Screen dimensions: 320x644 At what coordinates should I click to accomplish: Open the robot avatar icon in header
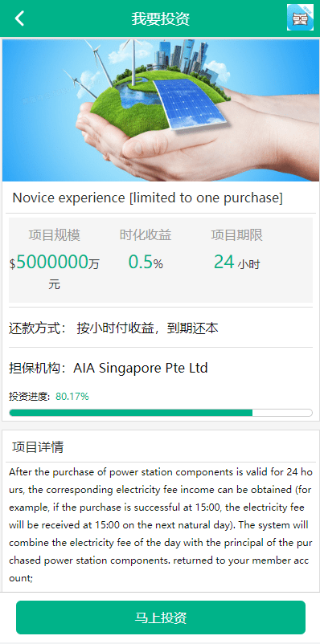coord(300,18)
